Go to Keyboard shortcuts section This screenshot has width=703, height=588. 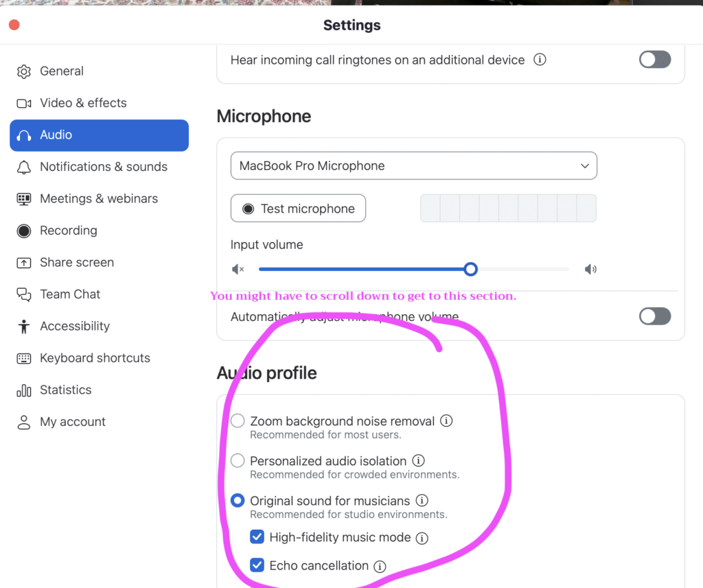[x=99, y=358]
